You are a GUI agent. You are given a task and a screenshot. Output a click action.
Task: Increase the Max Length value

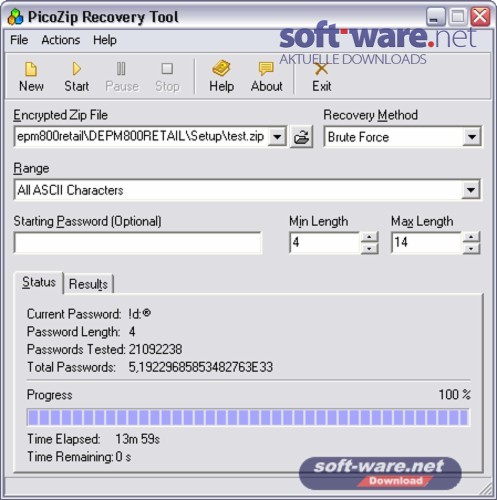pyautogui.click(x=471, y=237)
